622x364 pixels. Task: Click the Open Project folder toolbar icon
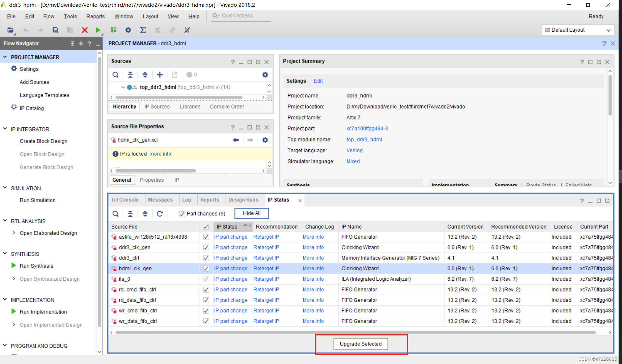pyautogui.click(x=10, y=30)
